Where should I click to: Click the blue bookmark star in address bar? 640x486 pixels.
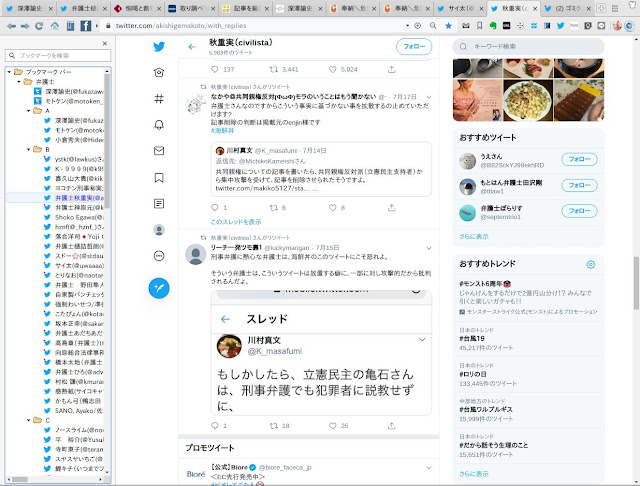click(449, 26)
